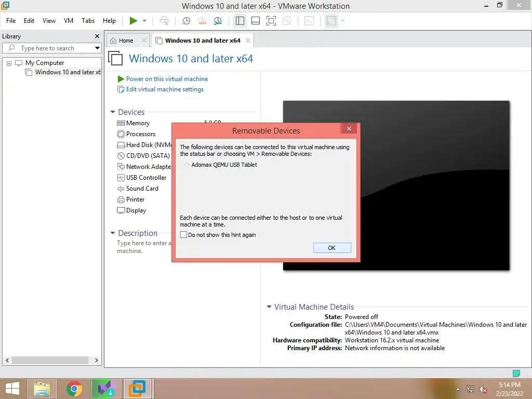Collapse the Virtual Machine Details section
532x399 pixels.
(269, 307)
